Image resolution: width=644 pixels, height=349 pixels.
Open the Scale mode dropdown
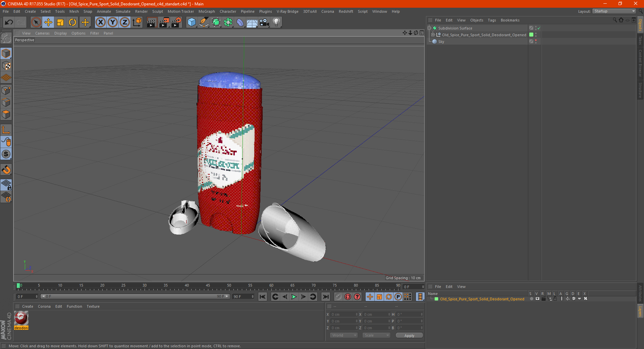(x=376, y=335)
